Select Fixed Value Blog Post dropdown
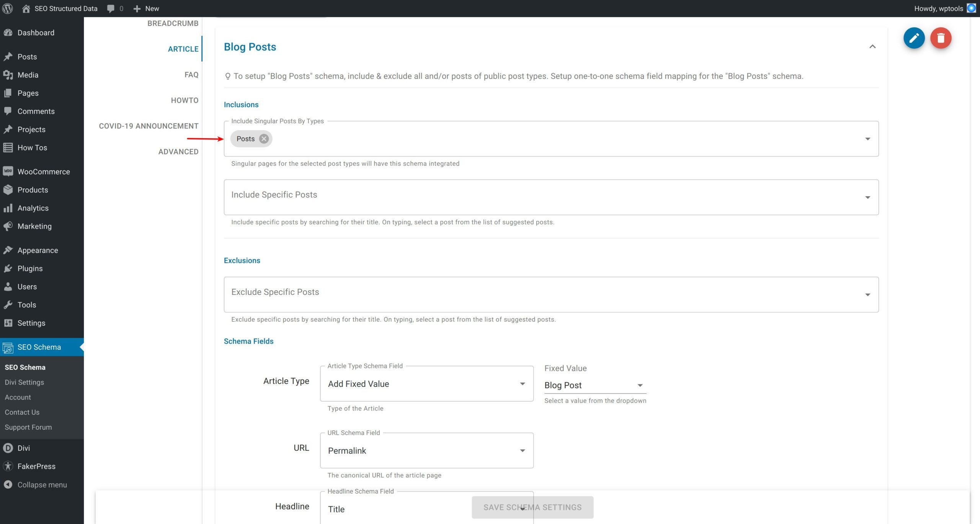 [x=593, y=385]
